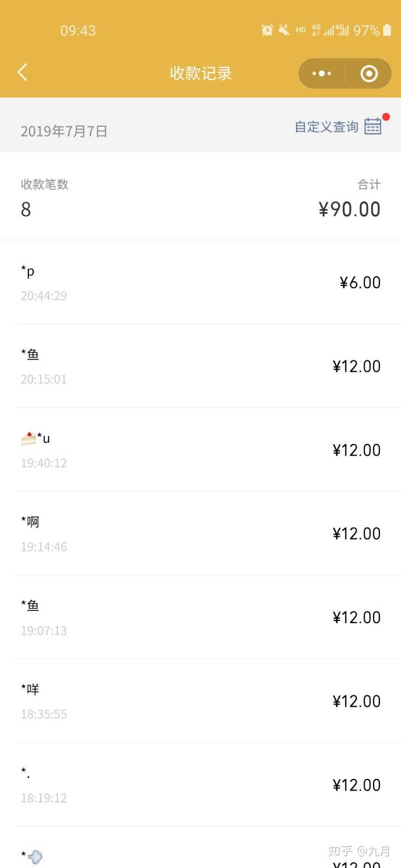
Task: Open the *鱼 payment record at 19:07:13
Action: click(x=200, y=618)
